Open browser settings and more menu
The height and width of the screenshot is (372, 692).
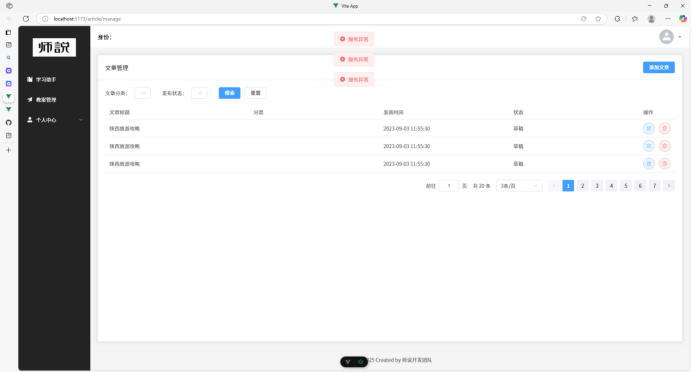coord(668,19)
